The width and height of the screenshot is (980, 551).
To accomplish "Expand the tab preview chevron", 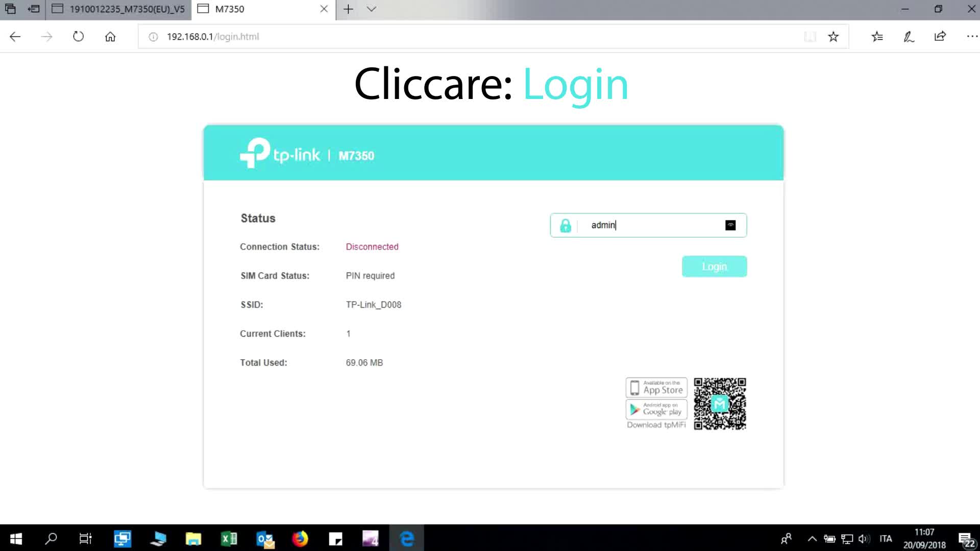I will (x=372, y=9).
